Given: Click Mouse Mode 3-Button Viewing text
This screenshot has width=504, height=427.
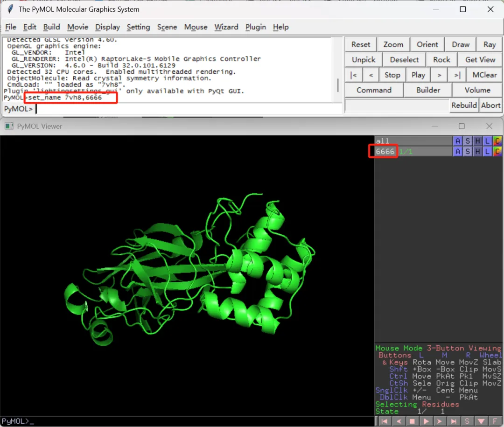Looking at the screenshot, I should (x=438, y=348).
